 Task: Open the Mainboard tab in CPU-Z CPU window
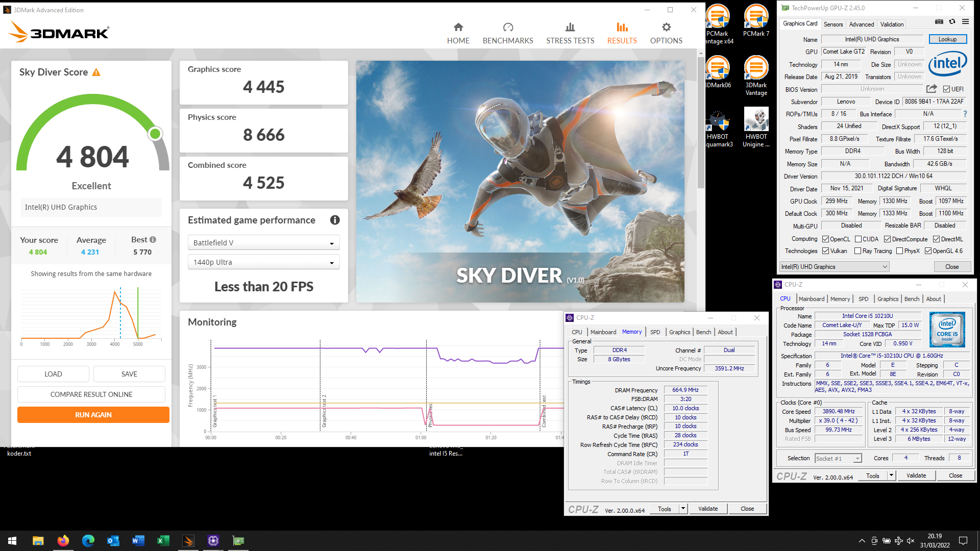tap(811, 299)
